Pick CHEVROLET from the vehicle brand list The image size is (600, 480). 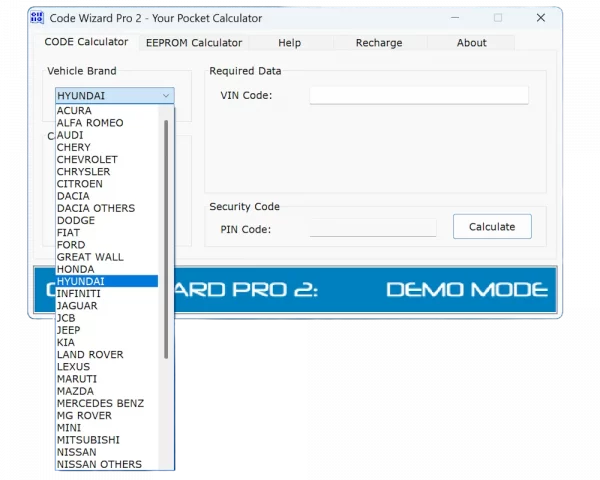87,160
